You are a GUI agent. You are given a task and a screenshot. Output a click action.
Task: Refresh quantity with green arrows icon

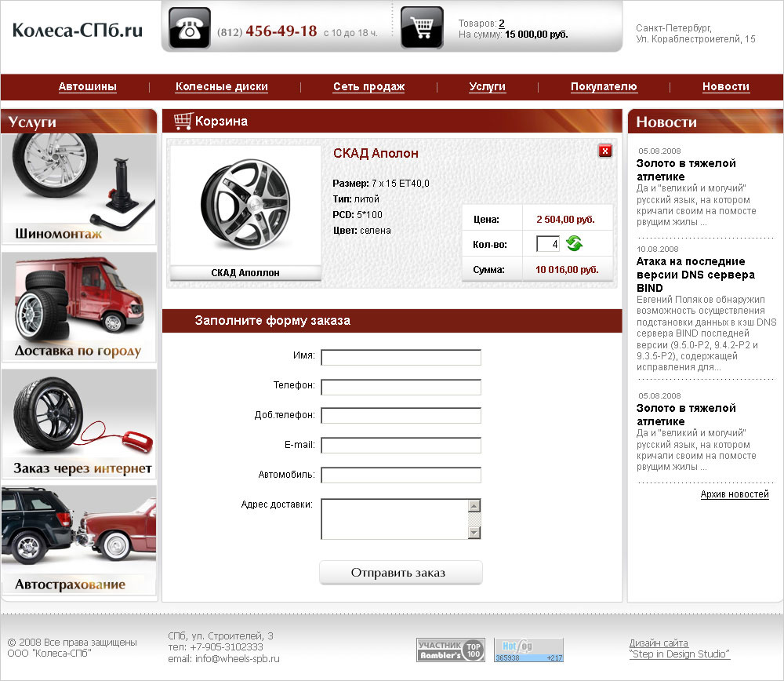(x=574, y=244)
